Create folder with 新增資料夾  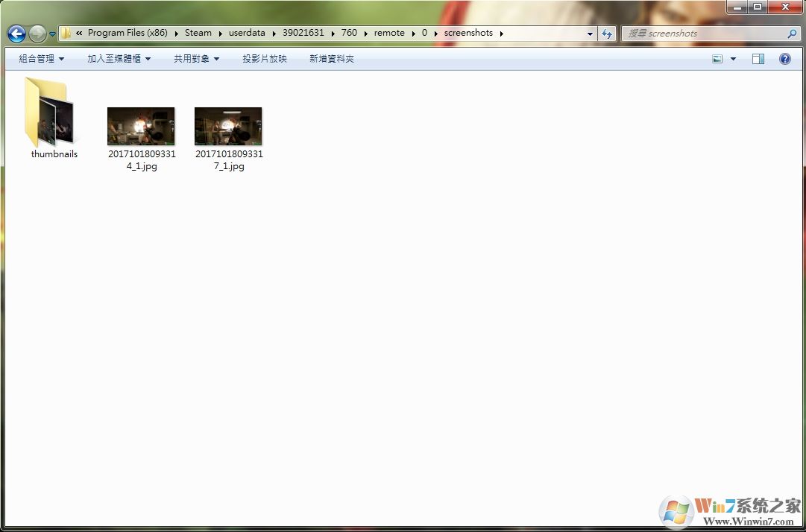pyautogui.click(x=332, y=59)
